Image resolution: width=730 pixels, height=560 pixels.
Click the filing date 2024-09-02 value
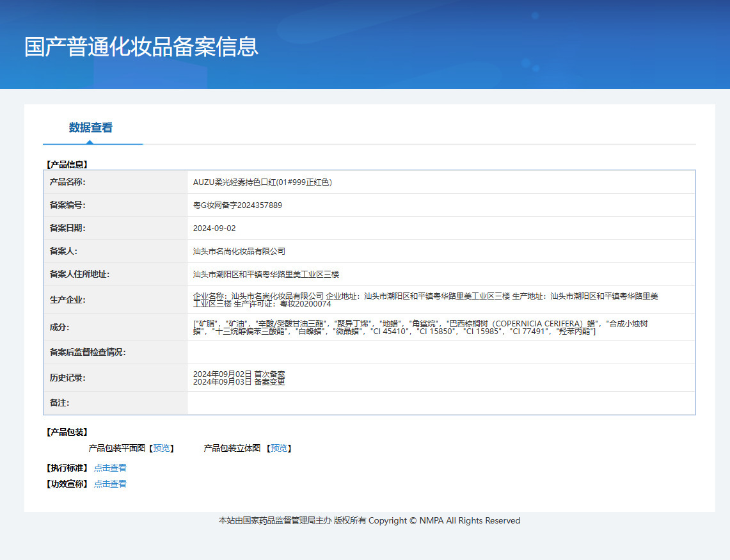tap(214, 228)
